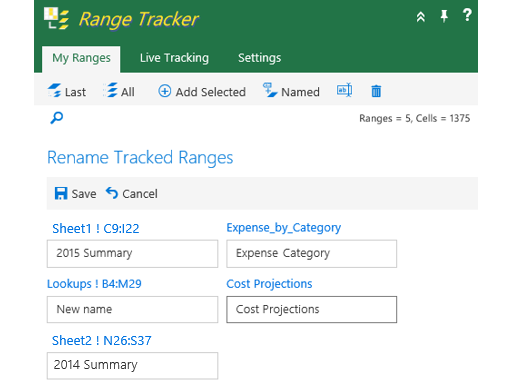Click the rename ranges icon in toolbar
Viewport: 512px width, 384px height.
pos(344,90)
